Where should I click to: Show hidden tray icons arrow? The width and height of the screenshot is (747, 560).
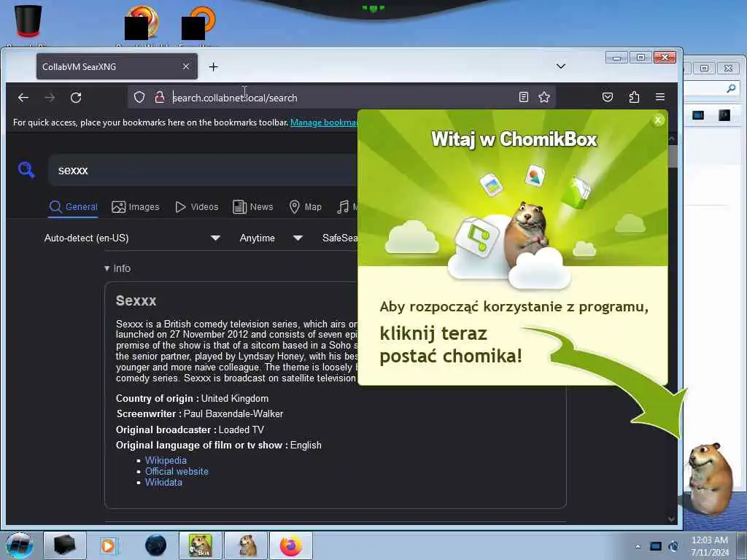638,546
